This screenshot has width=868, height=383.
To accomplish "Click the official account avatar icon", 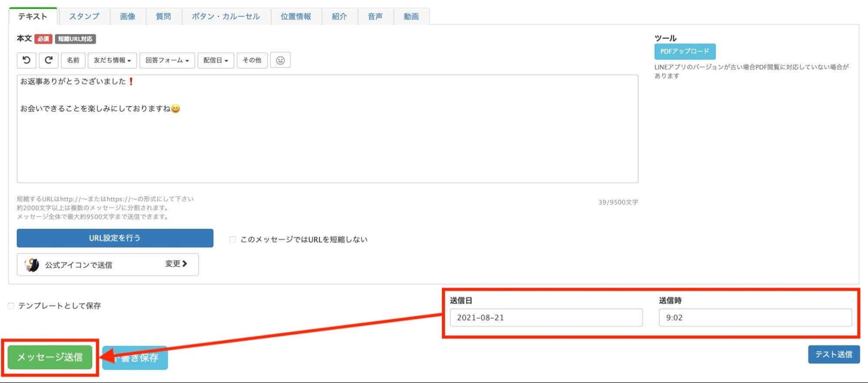I will 32,264.
